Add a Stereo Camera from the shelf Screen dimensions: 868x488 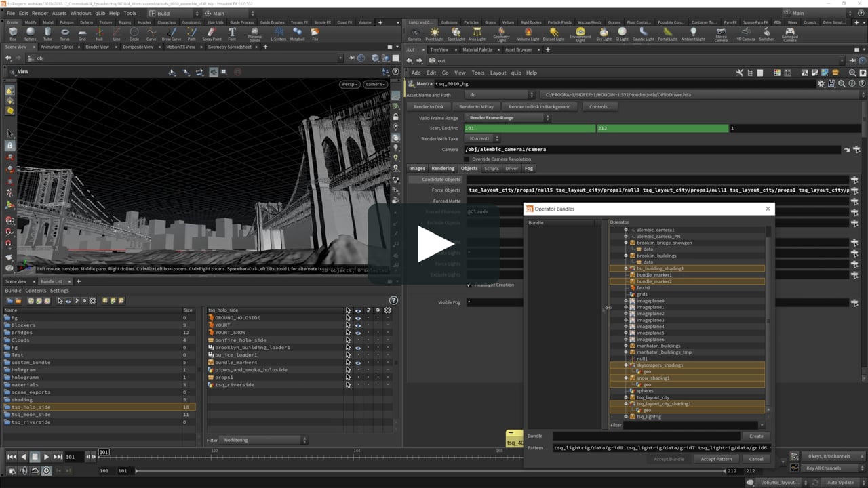[721, 35]
